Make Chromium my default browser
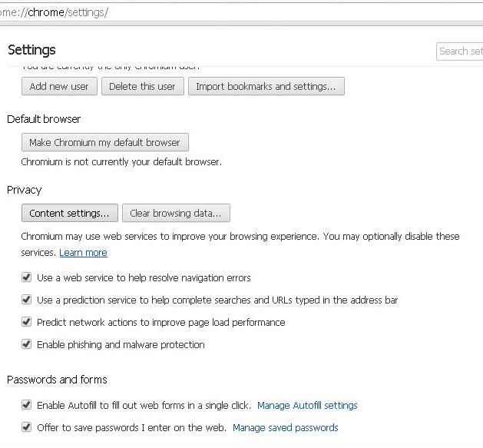 104,142
